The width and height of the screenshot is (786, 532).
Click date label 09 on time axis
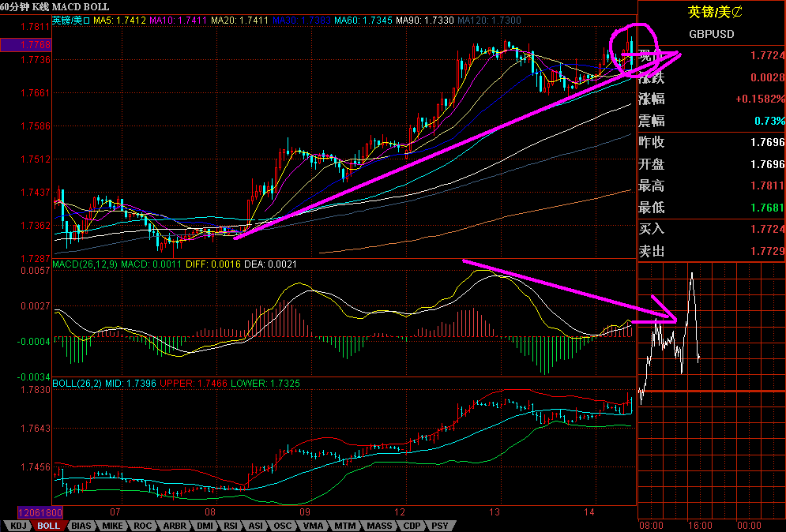305,512
